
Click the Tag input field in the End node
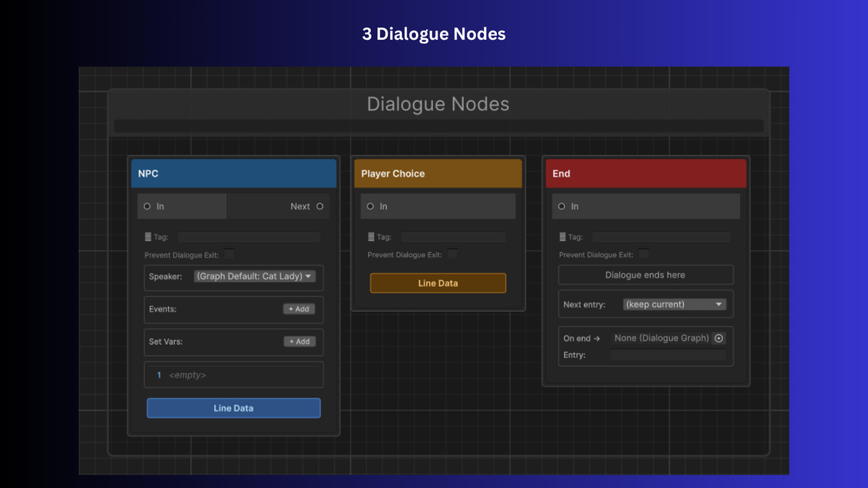coord(661,237)
